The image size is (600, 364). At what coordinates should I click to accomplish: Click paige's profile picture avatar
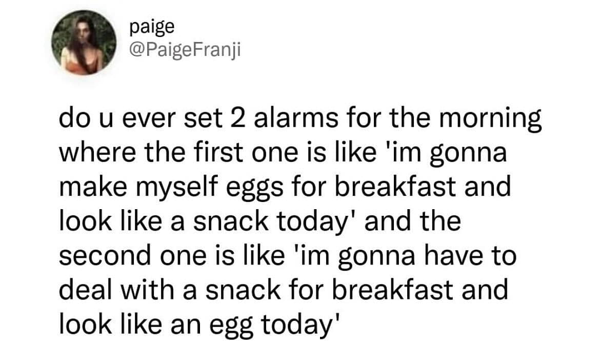tap(83, 43)
